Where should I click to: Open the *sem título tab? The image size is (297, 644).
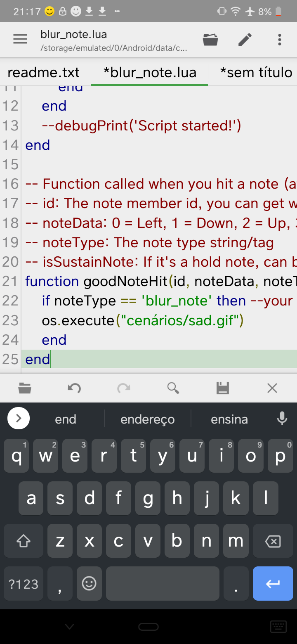[x=256, y=72]
